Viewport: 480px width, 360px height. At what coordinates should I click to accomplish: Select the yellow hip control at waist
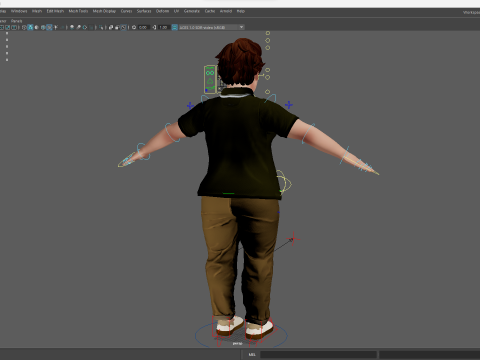(x=284, y=182)
